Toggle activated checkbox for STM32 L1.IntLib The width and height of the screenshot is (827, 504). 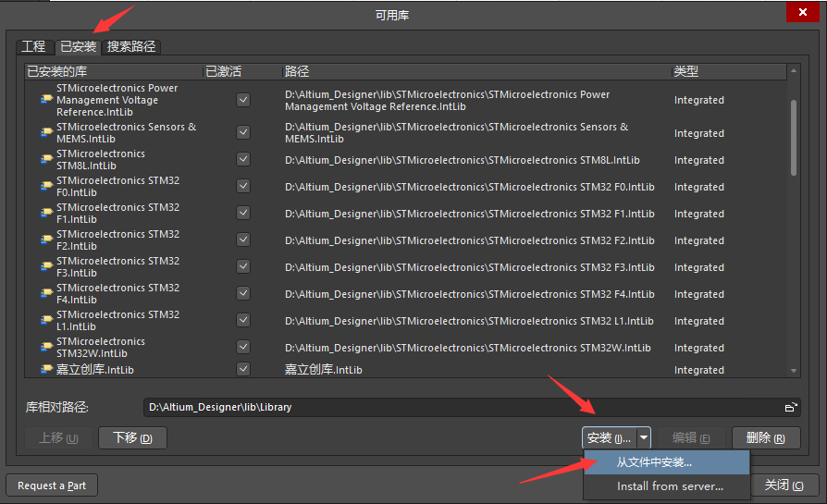click(x=243, y=321)
